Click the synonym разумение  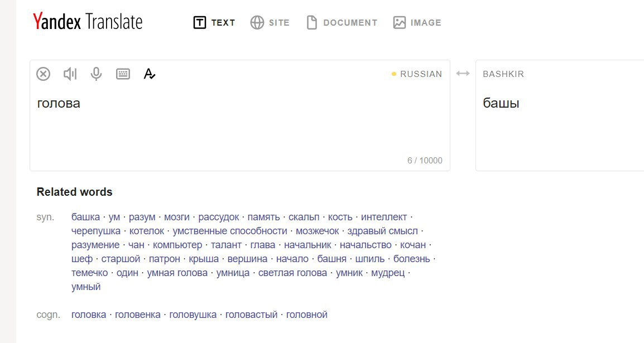pos(95,245)
